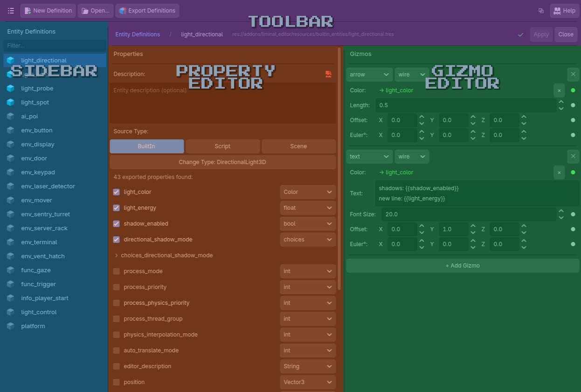Screen dimensions: 581x392
Task: Open the wire dropdown next to text
Action: [x=412, y=157]
